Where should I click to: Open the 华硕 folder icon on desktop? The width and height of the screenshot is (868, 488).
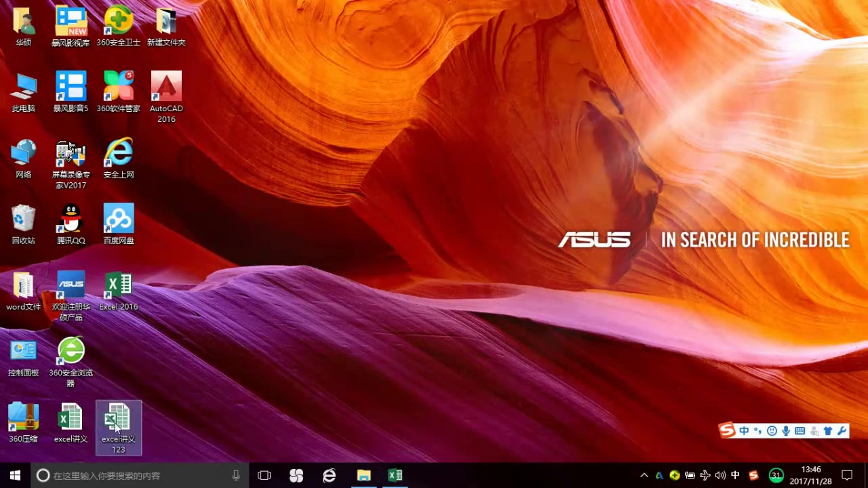click(x=24, y=27)
